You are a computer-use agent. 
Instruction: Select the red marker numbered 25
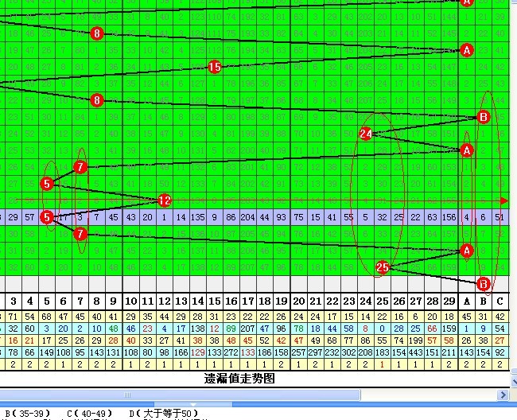tap(383, 268)
